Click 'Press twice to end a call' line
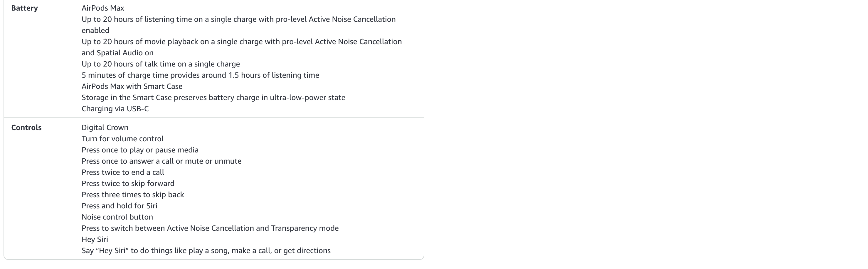This screenshot has height=269, width=868. [123, 172]
